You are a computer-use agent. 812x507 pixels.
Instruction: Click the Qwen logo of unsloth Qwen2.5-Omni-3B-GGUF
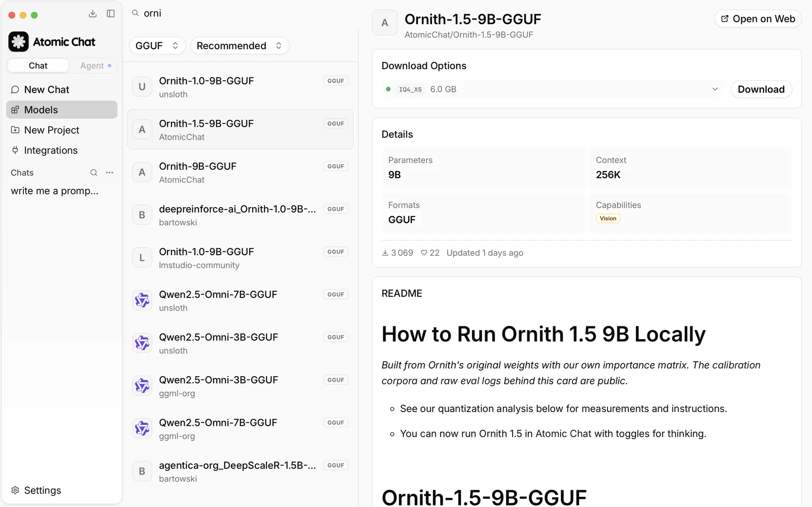tap(142, 343)
